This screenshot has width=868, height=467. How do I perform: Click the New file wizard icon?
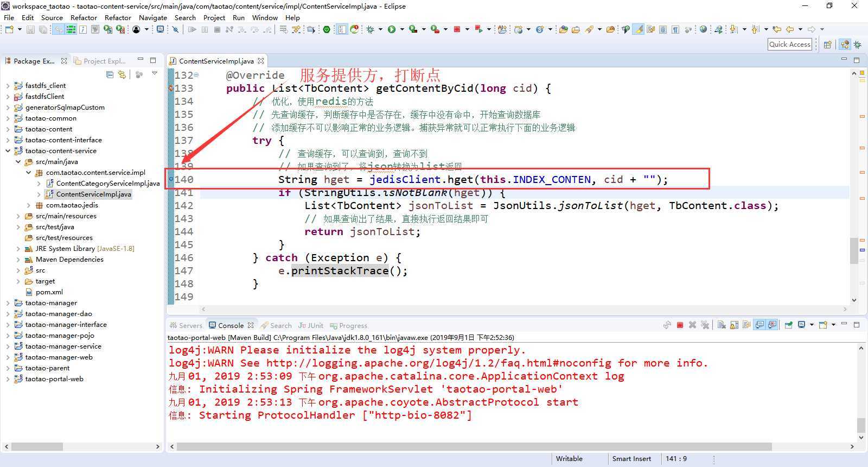(x=9, y=29)
